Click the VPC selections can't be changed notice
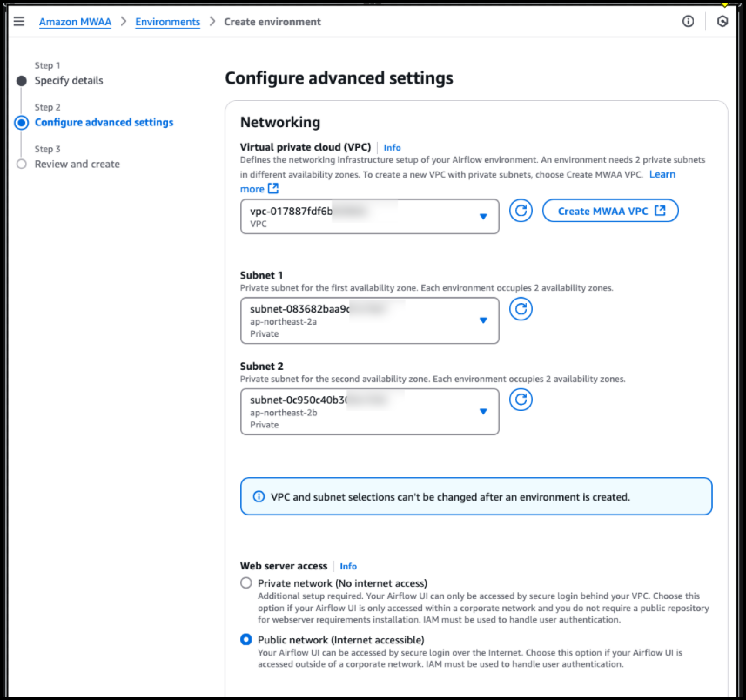Screen dimensions: 746x700 [x=476, y=497]
